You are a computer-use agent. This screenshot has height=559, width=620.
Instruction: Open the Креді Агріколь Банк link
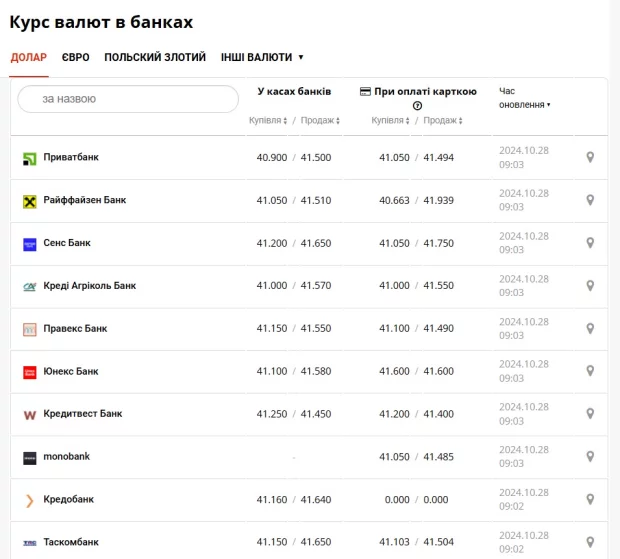tap(89, 286)
